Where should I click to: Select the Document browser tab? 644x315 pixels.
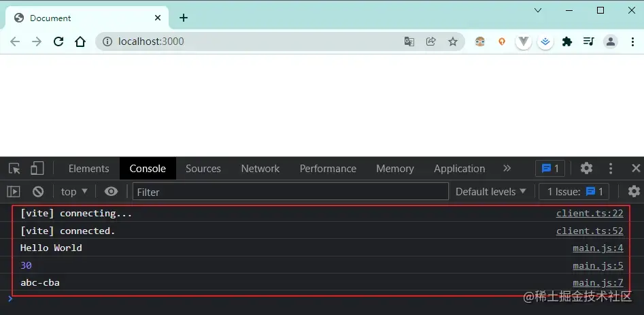tap(87, 18)
